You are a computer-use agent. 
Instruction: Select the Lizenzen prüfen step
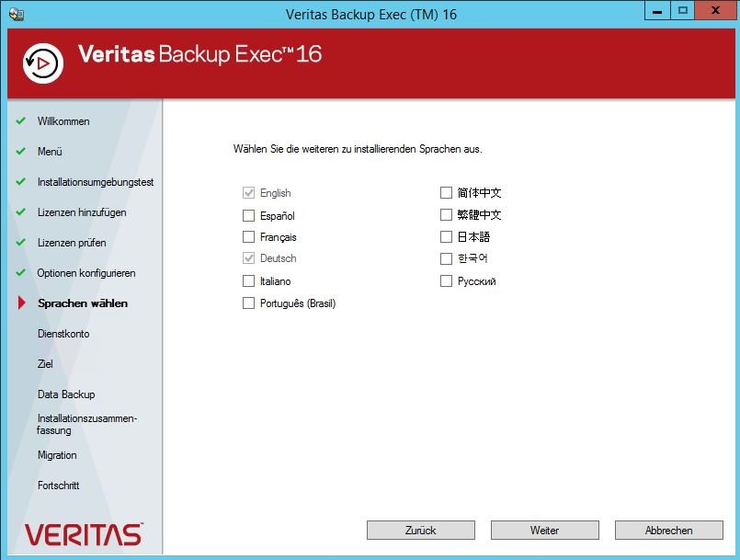(x=72, y=243)
